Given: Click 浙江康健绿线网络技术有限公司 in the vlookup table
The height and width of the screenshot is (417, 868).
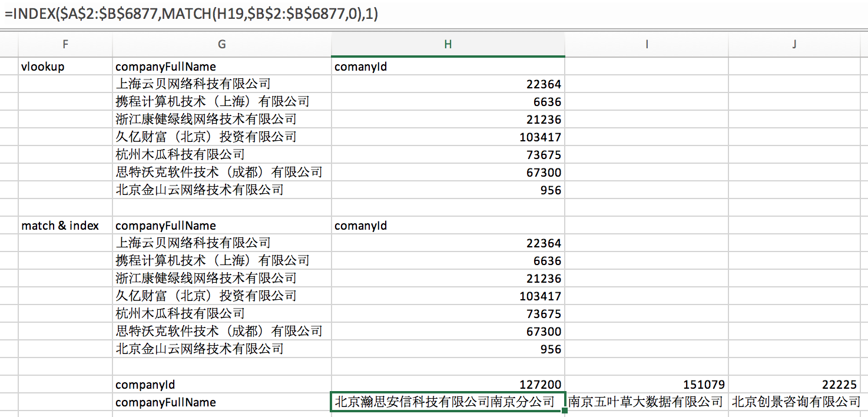Looking at the screenshot, I should coord(221,120).
